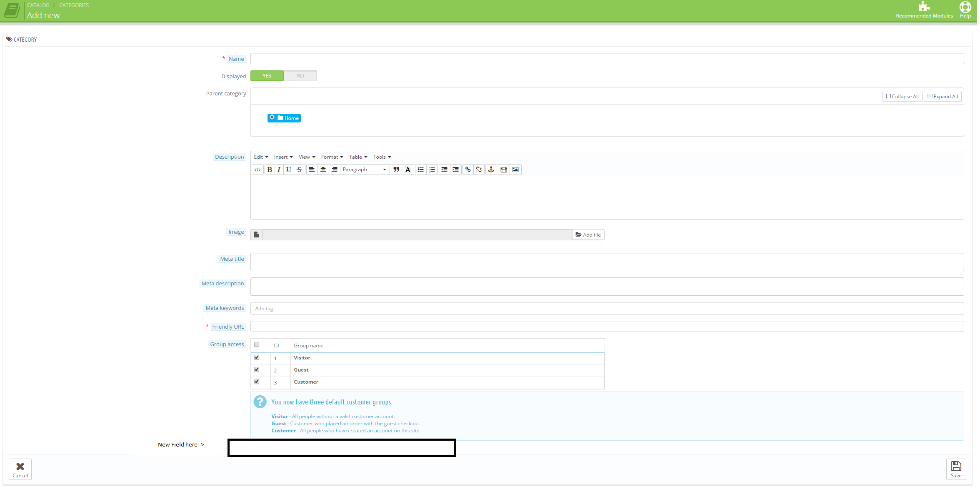Insert a numbered list

(432, 170)
